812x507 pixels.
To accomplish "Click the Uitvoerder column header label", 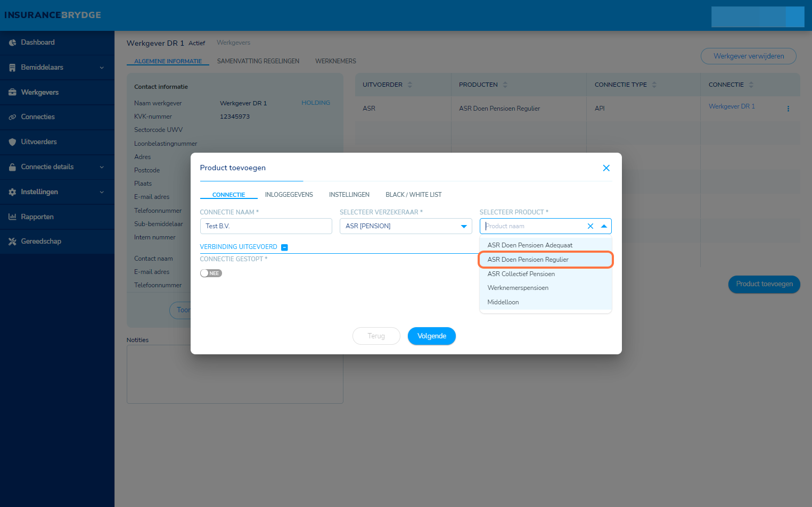I will coord(382,85).
